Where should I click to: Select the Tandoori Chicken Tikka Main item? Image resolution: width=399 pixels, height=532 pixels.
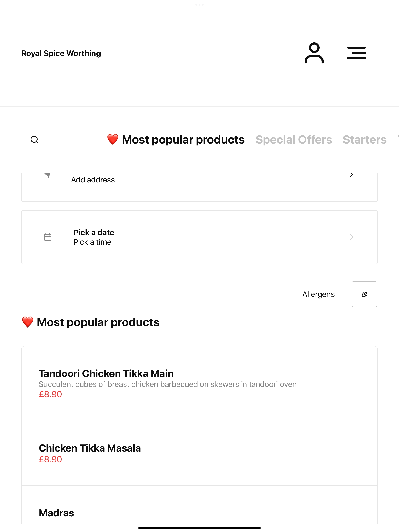coord(199,384)
